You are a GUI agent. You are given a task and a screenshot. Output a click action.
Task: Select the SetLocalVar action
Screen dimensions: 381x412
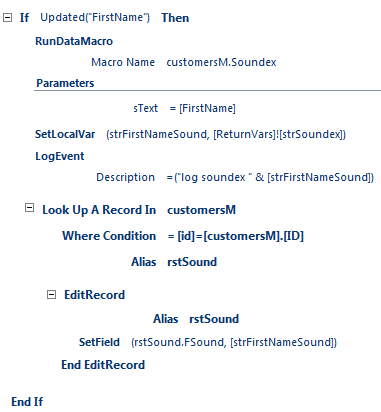65,134
